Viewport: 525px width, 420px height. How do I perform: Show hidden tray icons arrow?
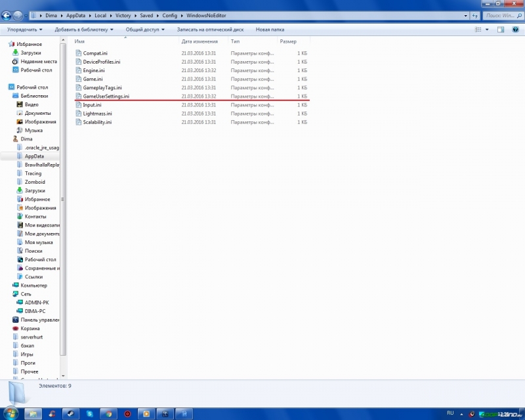point(462,414)
